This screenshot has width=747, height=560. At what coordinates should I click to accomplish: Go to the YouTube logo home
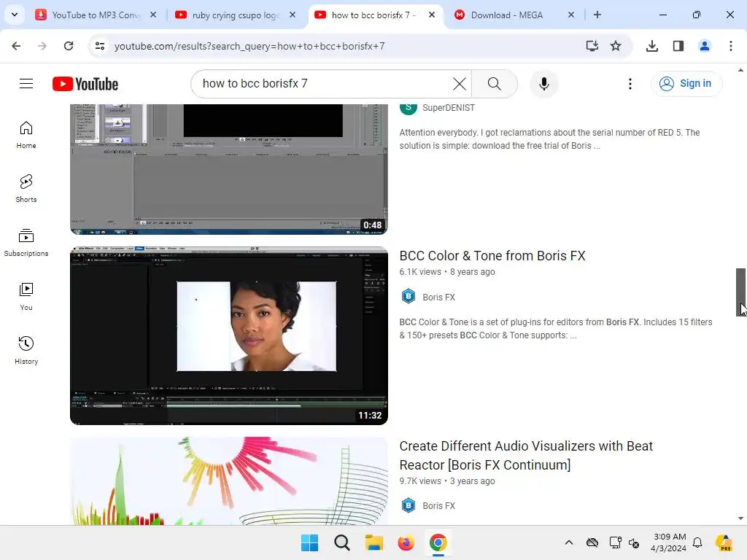tap(85, 84)
